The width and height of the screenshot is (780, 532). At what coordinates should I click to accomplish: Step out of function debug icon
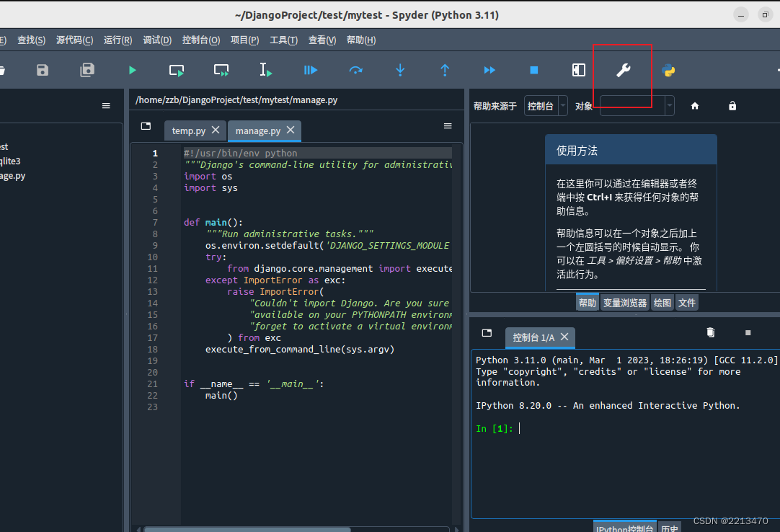[x=445, y=70]
